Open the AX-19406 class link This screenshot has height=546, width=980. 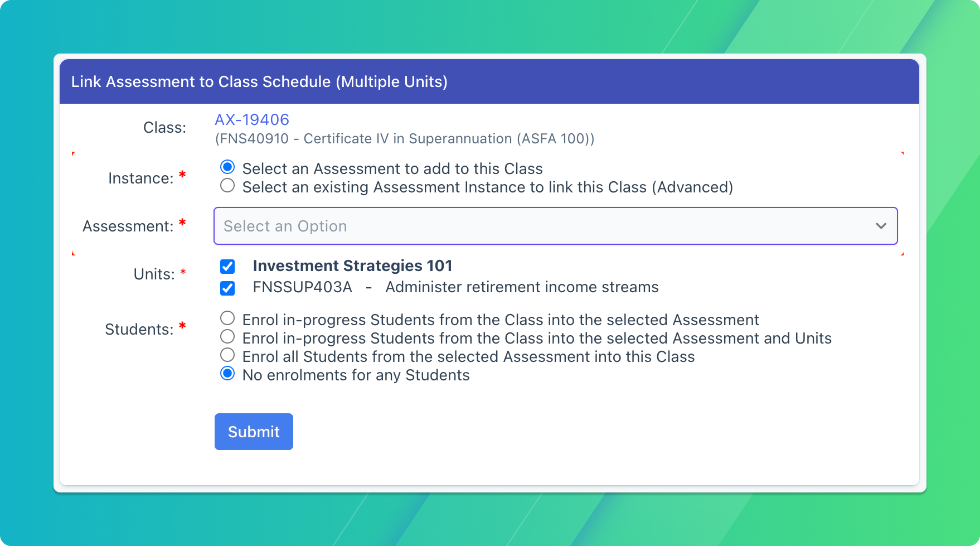(x=251, y=119)
